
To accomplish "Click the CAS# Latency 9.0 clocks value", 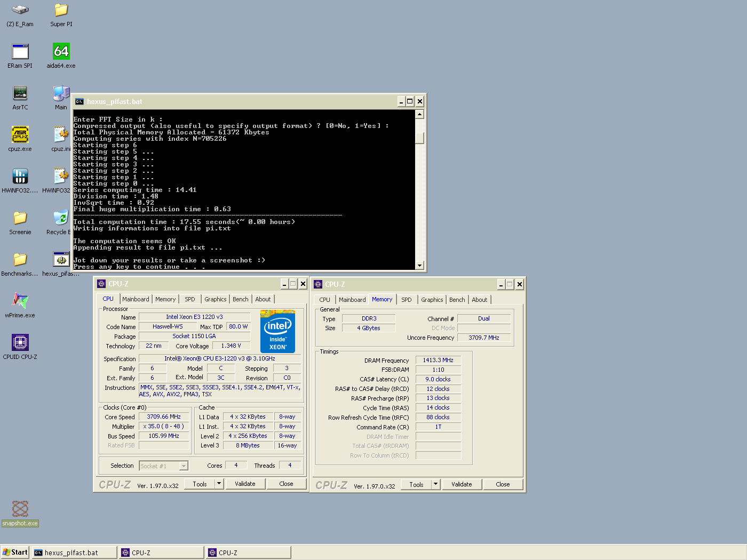I will pyautogui.click(x=438, y=380).
